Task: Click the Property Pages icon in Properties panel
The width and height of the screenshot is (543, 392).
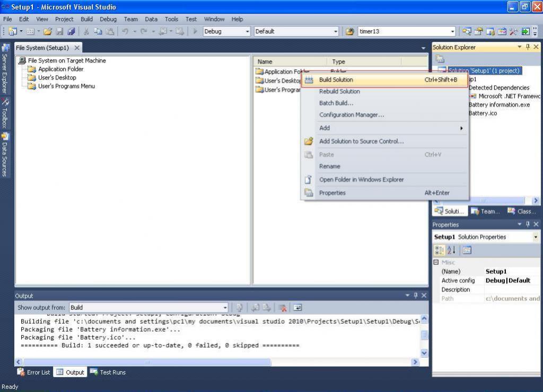Action: pos(467,250)
